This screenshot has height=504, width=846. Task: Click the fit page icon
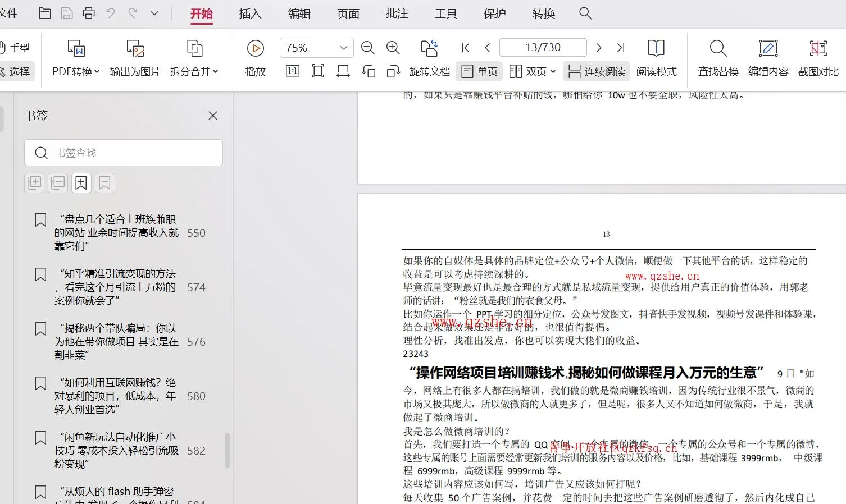[318, 71]
